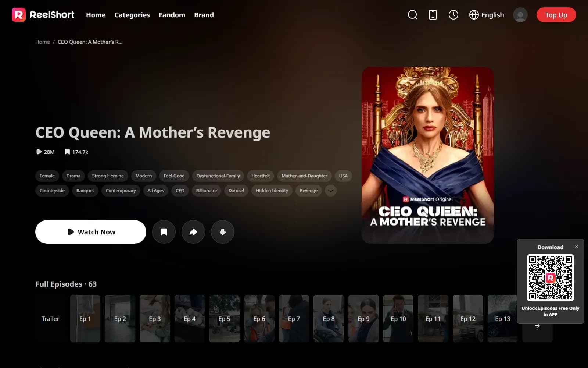Open episode Ep 5 thumbnail

[224, 318]
